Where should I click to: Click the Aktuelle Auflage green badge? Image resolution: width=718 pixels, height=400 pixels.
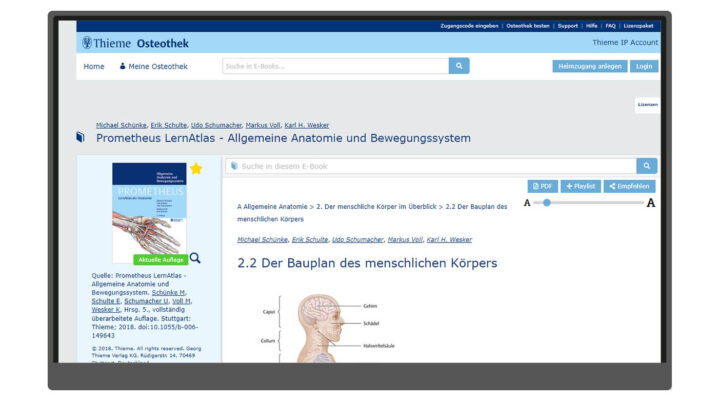pyautogui.click(x=161, y=259)
